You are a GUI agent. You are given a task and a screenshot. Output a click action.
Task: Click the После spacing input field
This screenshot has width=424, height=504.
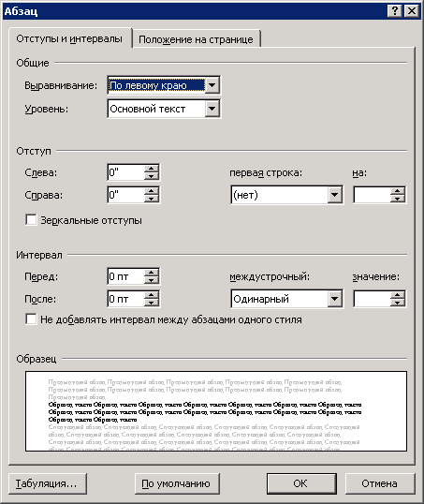click(126, 299)
